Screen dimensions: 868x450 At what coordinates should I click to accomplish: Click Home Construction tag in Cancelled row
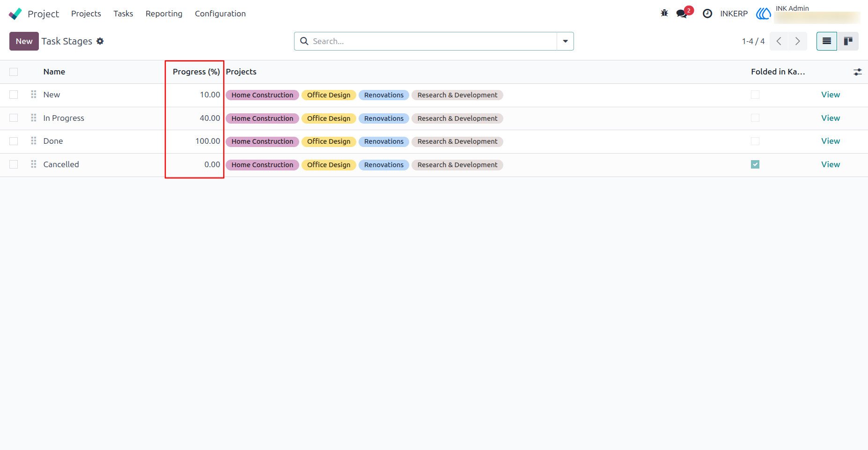(262, 165)
